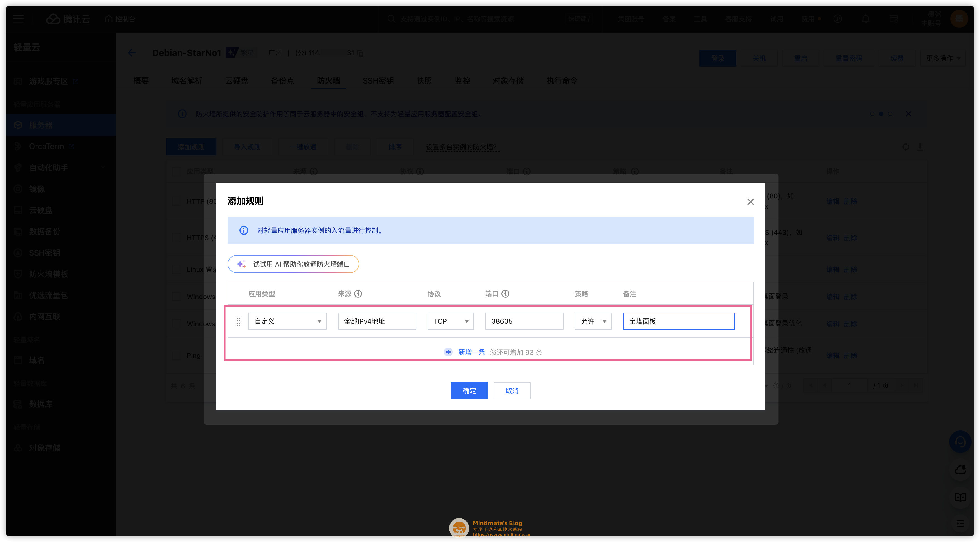The image size is (980, 542).
Task: Click the notification bell in the top bar
Action: [x=865, y=19]
